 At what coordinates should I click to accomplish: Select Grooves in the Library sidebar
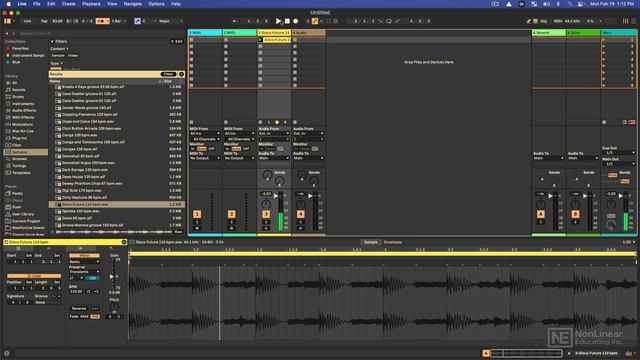[20, 159]
